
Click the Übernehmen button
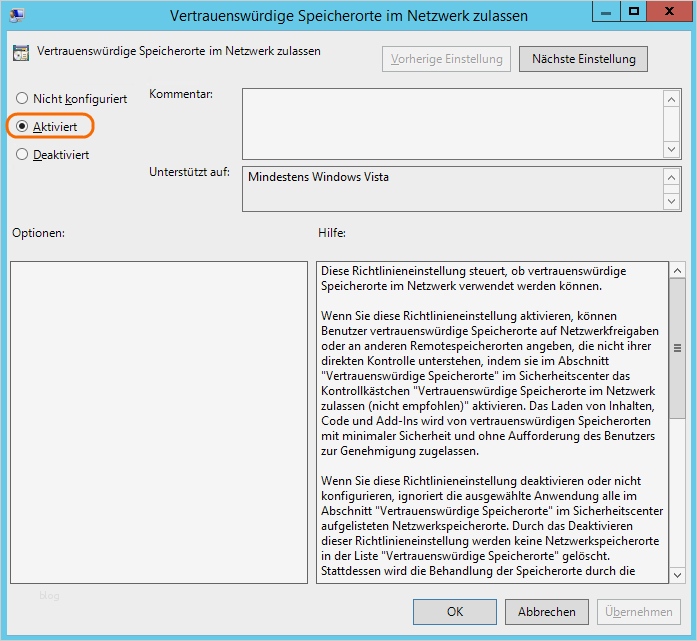point(639,612)
